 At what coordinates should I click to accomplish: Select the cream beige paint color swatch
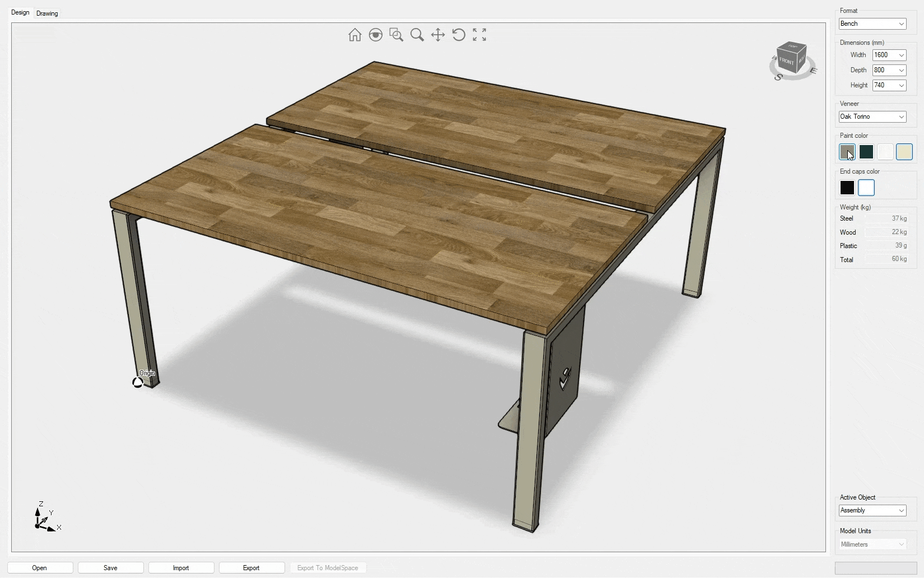point(904,152)
